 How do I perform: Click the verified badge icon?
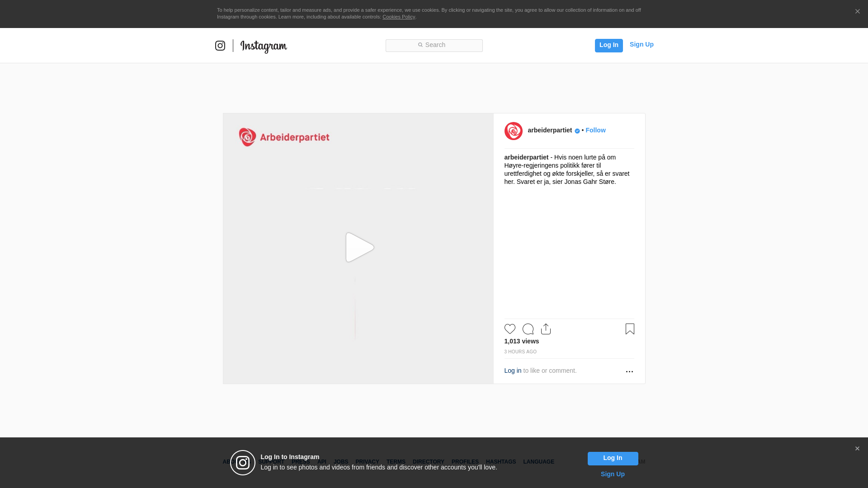pos(577,131)
